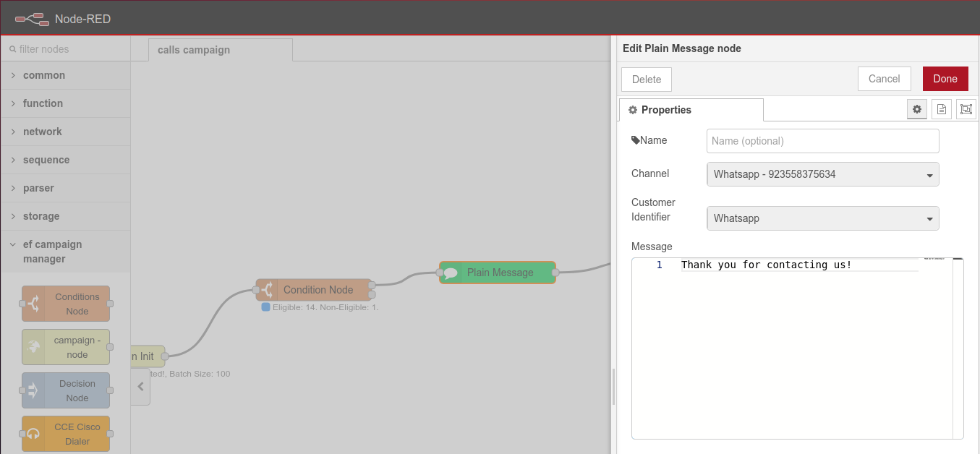Collapse the palette sidebar arrow
Screen dimensions: 980x454
point(140,387)
